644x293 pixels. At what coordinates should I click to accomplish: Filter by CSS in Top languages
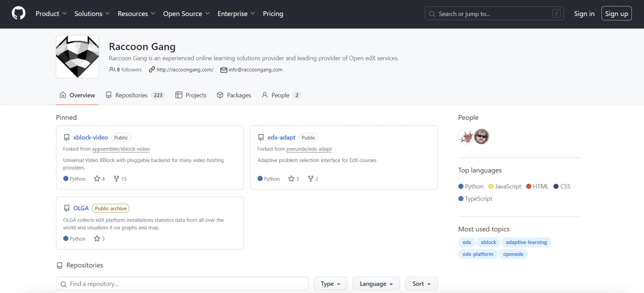(562, 186)
